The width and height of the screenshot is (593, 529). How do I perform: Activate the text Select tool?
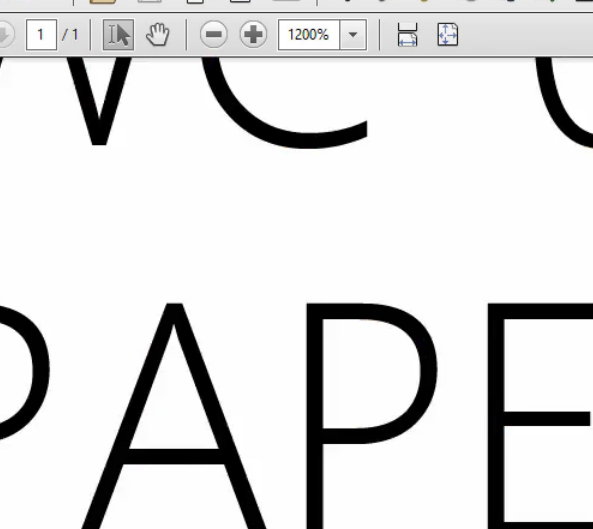(x=118, y=35)
